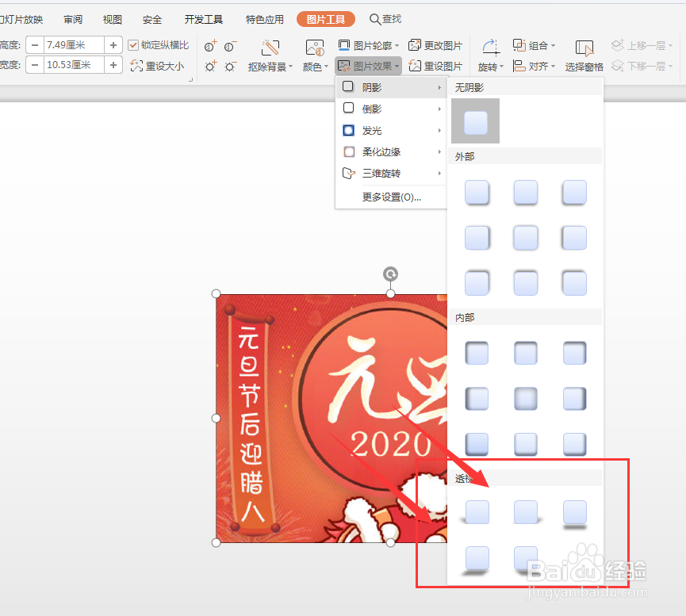Viewport: 686px width, 616px height.
Task: Open the Slide Show (幻灯片放映) tab
Action: pyautogui.click(x=21, y=19)
